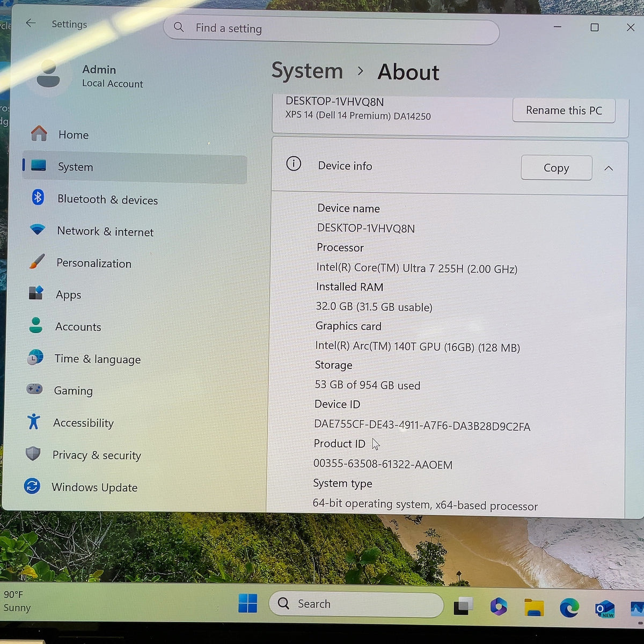Open the Admin account avatar
Image resolution: width=644 pixels, height=644 pixels.
(x=49, y=75)
